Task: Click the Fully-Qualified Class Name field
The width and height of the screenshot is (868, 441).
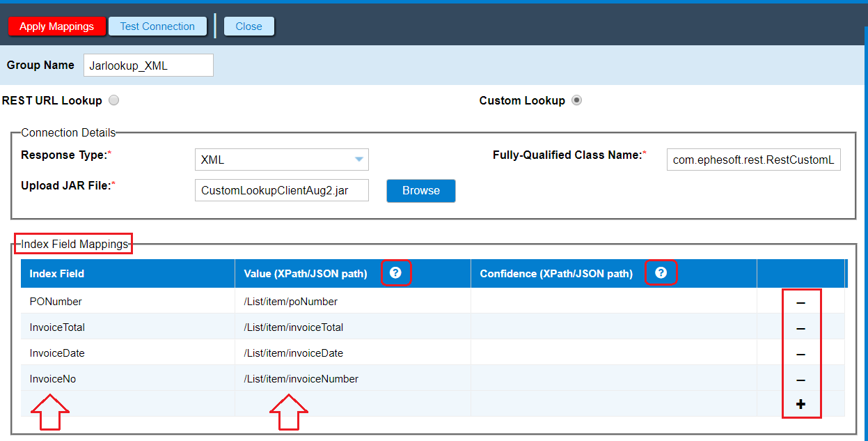Action: 753,160
